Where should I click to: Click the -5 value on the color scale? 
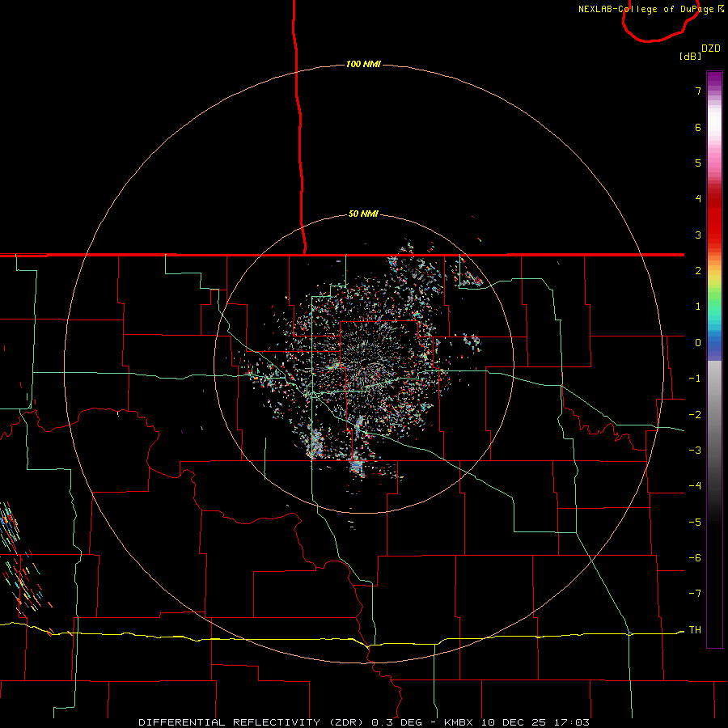pyautogui.click(x=695, y=523)
